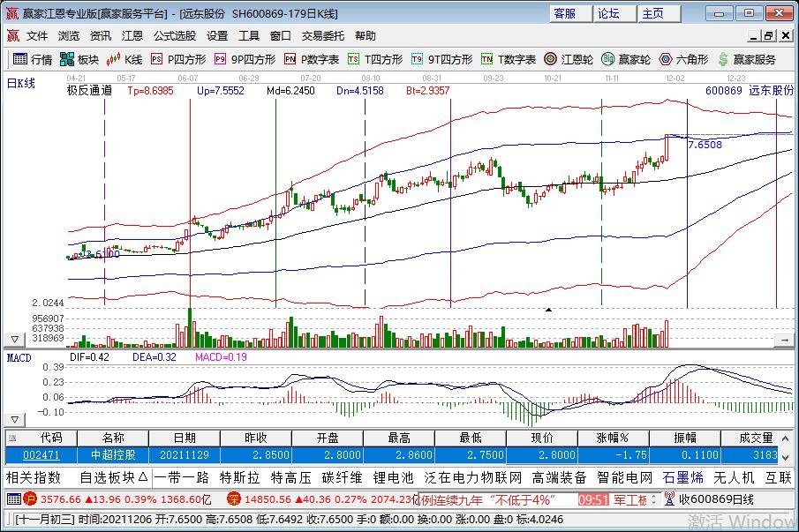Collapse the volume panel with down-triangle button

click(14, 339)
